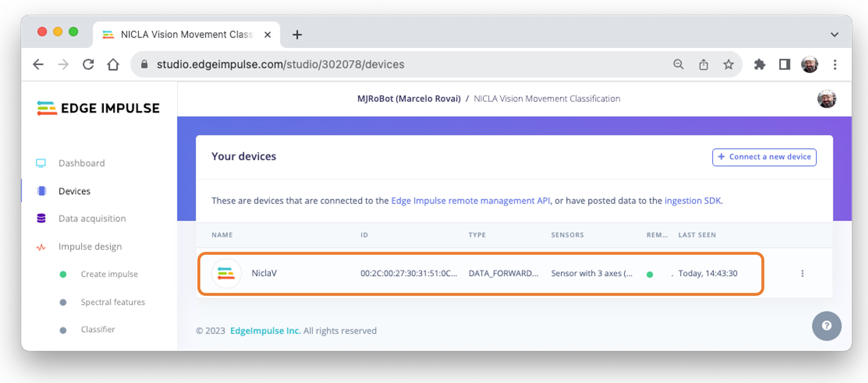868x383 pixels.
Task: Open the user profile avatar in header
Action: [x=826, y=99]
